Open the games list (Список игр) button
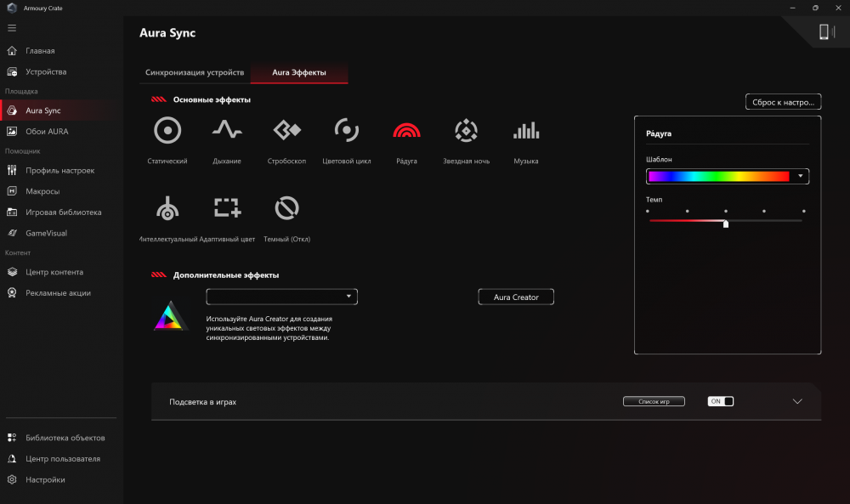The image size is (850, 504). [x=653, y=401]
